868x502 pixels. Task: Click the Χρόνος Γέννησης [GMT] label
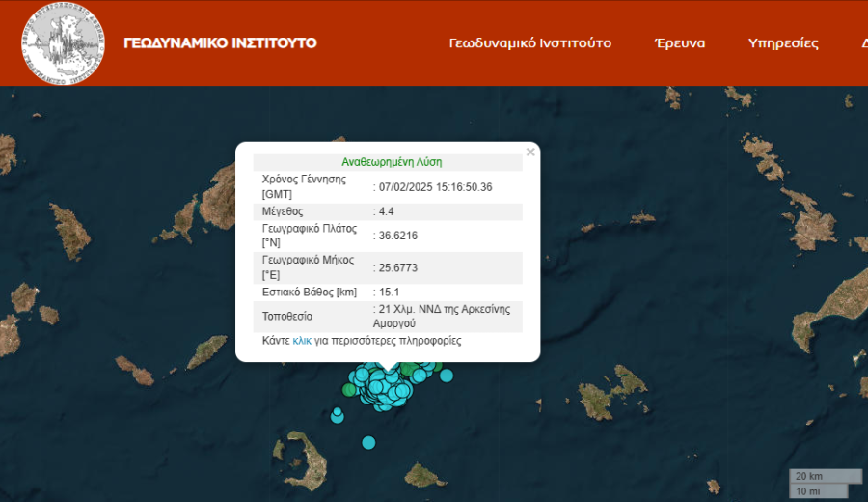[x=304, y=186]
